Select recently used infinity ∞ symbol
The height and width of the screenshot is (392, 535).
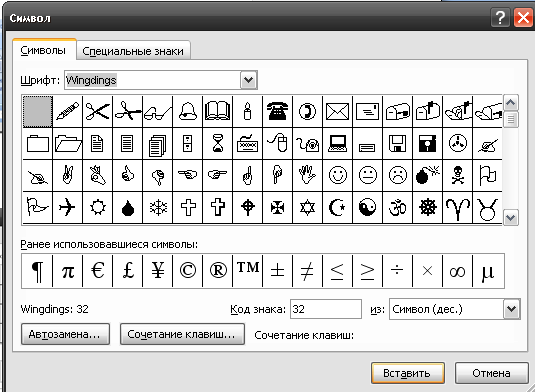point(458,271)
